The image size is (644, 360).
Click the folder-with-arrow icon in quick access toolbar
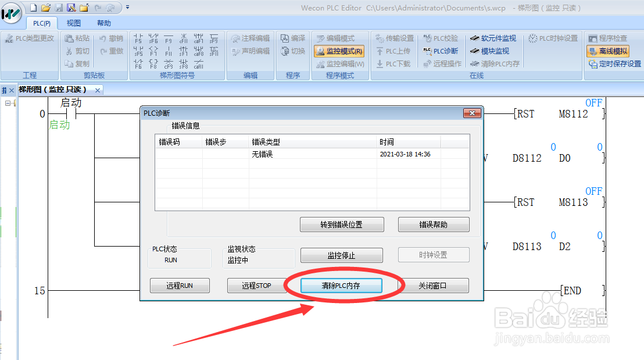pos(84,8)
